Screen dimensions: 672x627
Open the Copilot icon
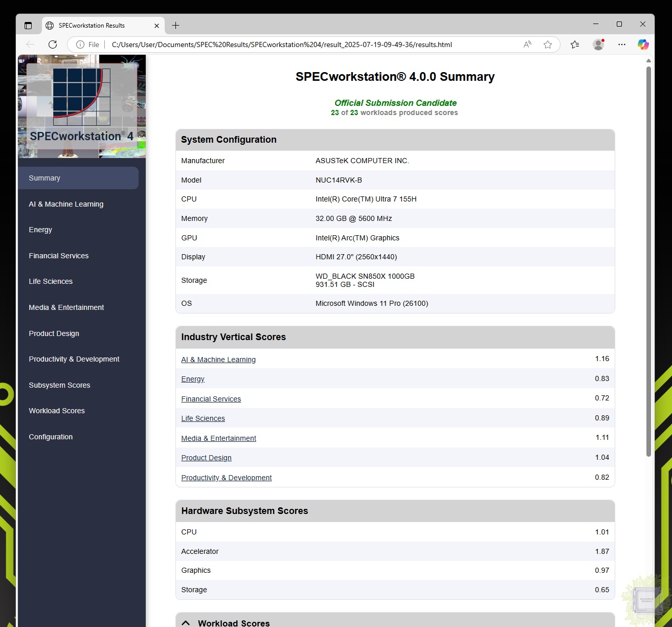[x=643, y=44]
